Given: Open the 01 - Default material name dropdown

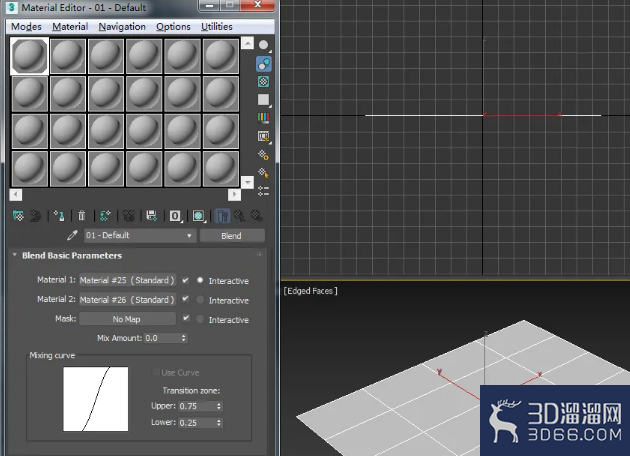Looking at the screenshot, I should (x=140, y=235).
